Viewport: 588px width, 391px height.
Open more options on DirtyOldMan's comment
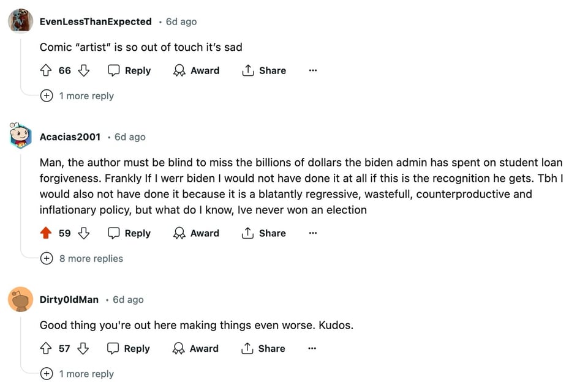(312, 348)
